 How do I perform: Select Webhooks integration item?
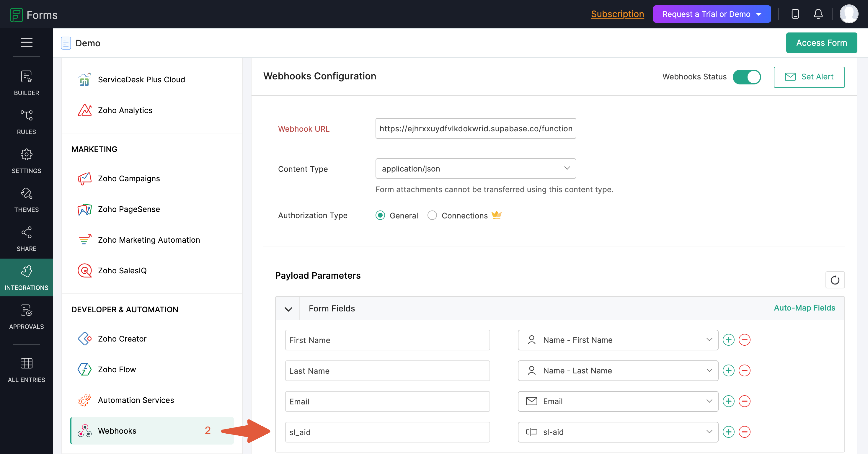pyautogui.click(x=152, y=430)
